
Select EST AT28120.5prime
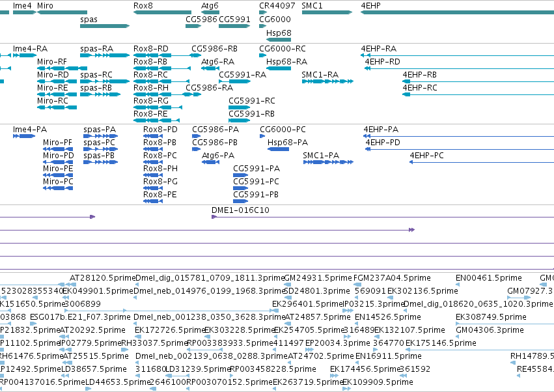click(x=102, y=278)
